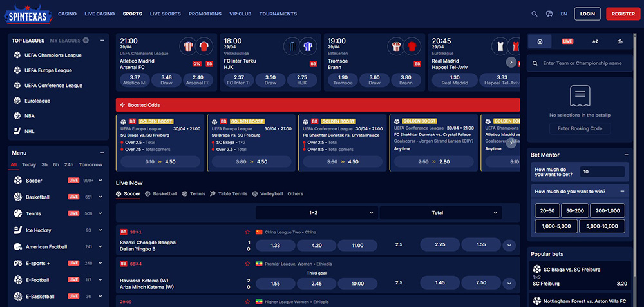Open the EN language selector
Screen dimensions: 644x307
(x=564, y=14)
